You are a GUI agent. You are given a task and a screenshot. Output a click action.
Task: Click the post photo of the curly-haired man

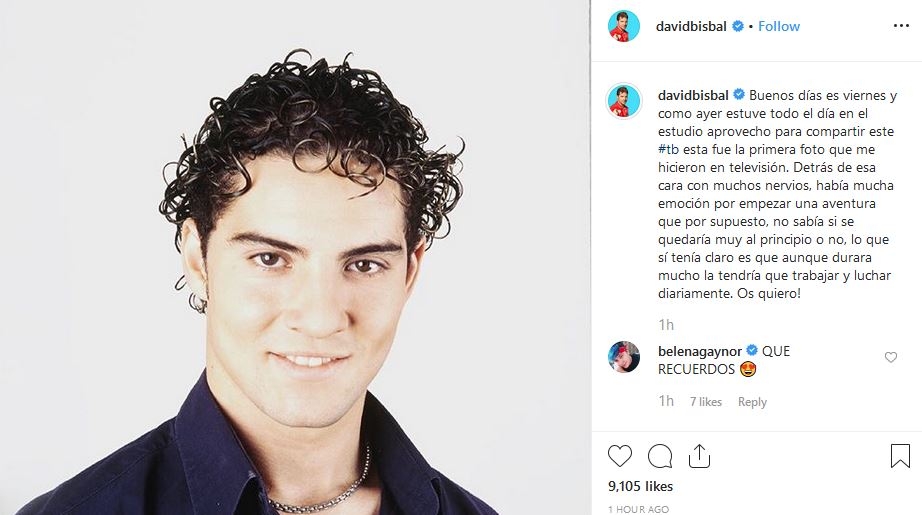[x=295, y=258]
